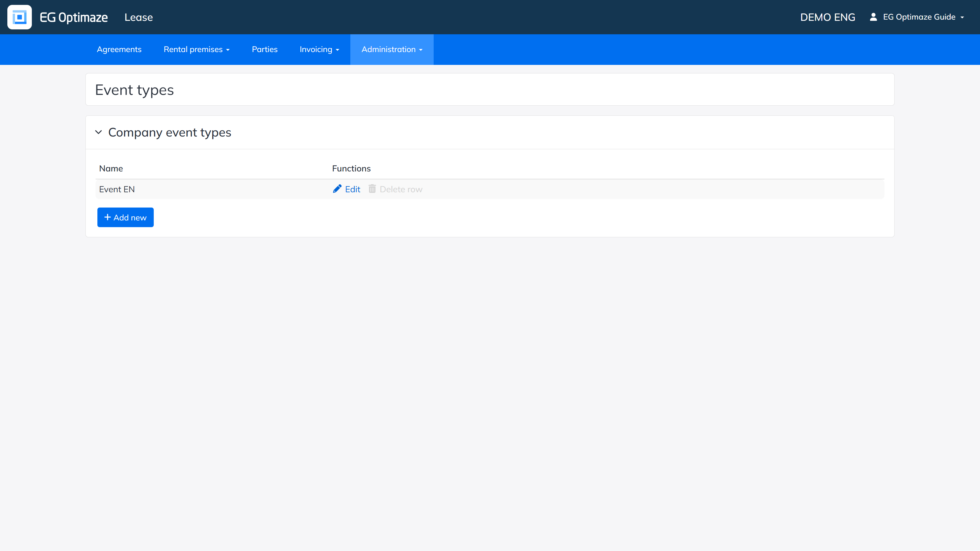Click the pencil edit icon for Event EN
The image size is (980, 551).
[x=337, y=189]
